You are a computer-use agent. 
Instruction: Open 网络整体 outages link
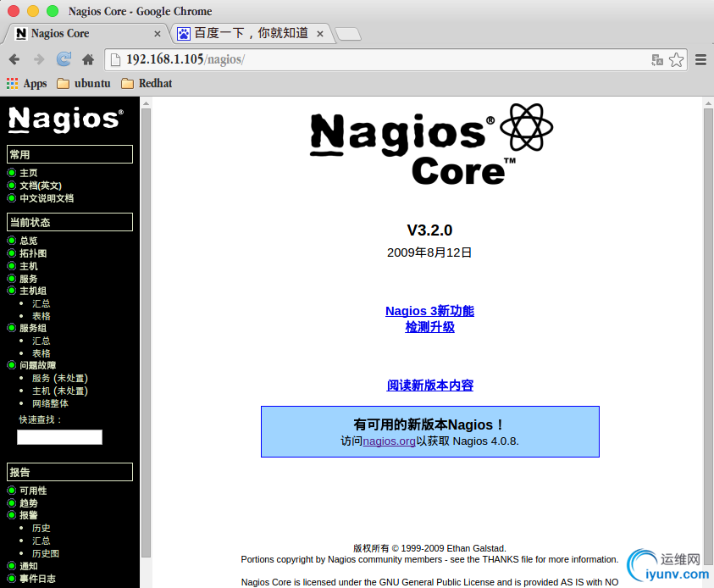[50, 403]
